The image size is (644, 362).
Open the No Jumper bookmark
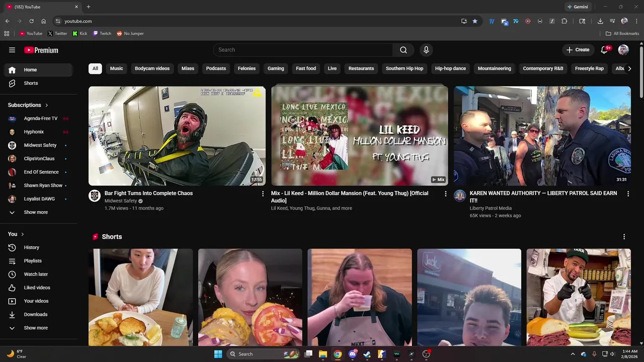(130, 34)
